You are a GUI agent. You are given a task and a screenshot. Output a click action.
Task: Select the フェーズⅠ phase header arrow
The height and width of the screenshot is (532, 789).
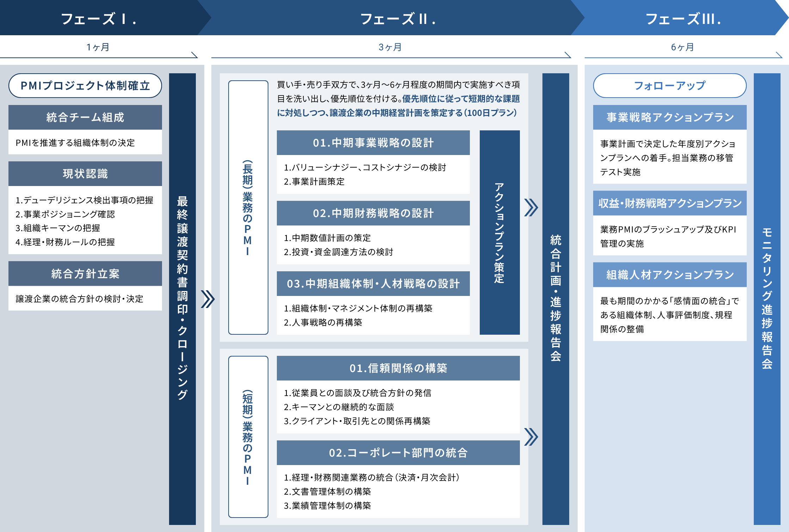[x=99, y=19]
